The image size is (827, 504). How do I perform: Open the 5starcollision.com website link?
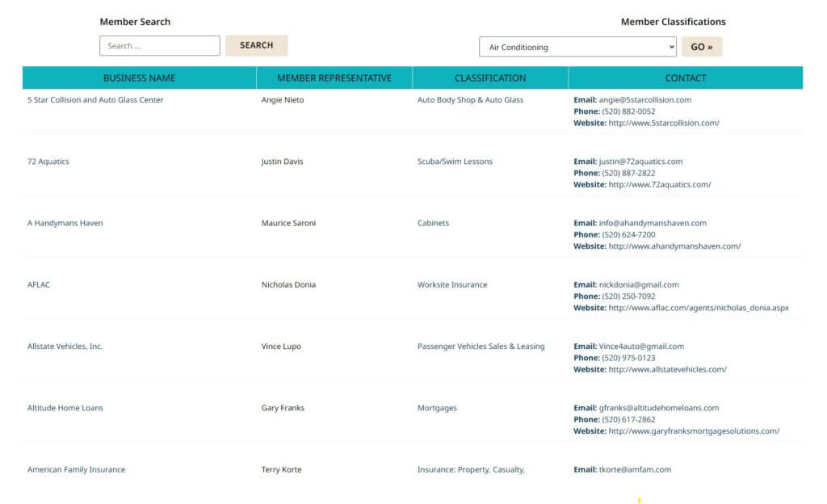pyautogui.click(x=663, y=124)
